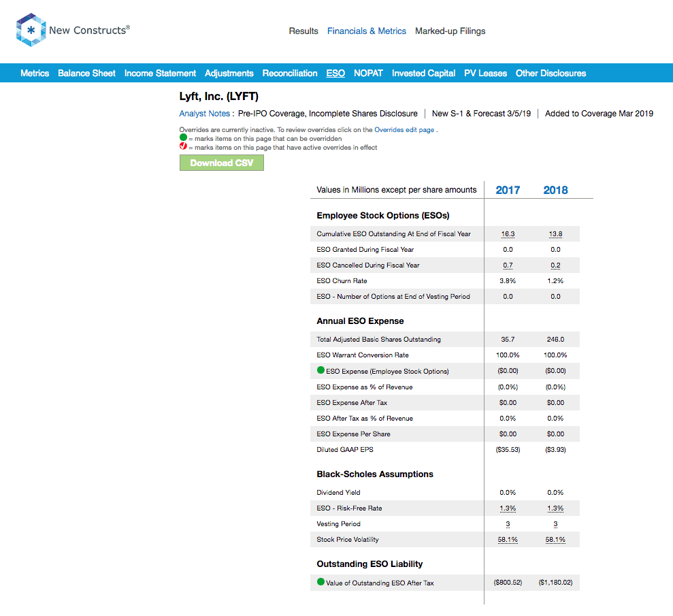Click the green legend dot for overridable items
673x616 pixels.
pos(183,137)
